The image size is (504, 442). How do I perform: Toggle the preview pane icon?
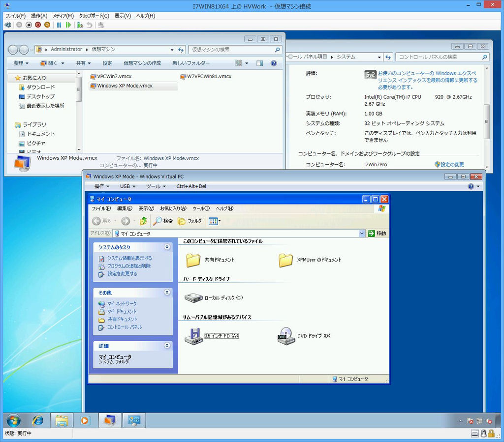260,63
